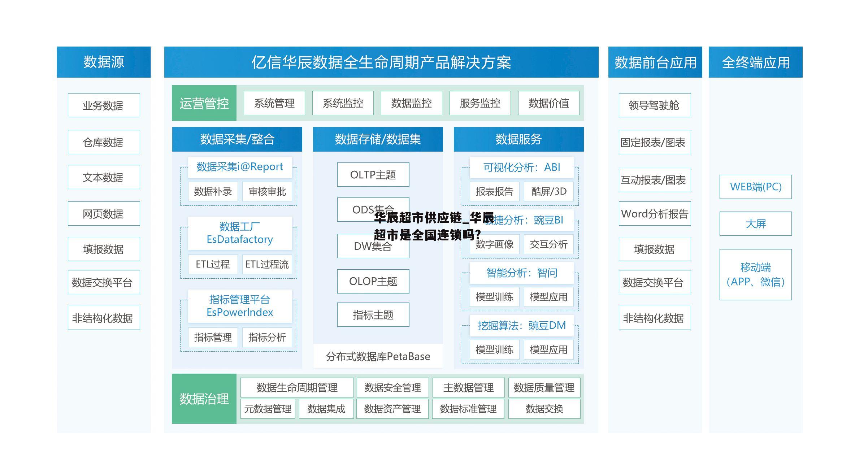Click the 文本数据 box
Viewport: 868px width, 474px height.
[x=104, y=177]
